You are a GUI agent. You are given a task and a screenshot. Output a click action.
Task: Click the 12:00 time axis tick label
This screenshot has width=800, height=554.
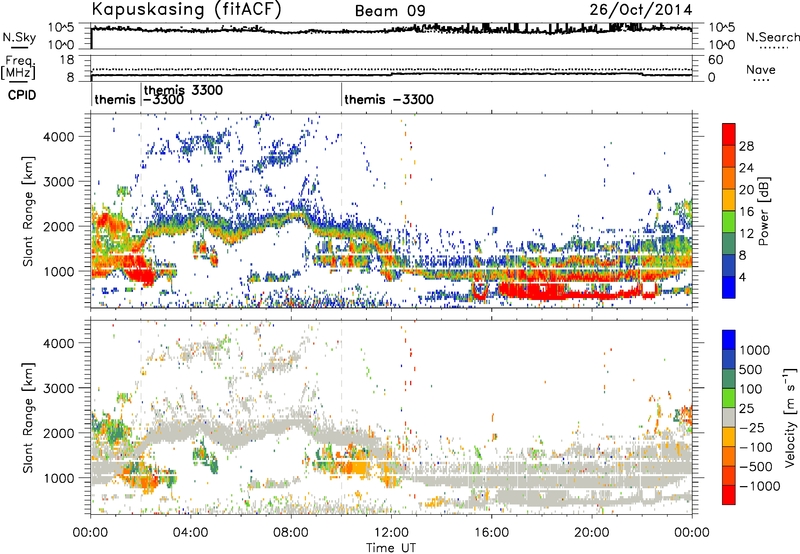click(391, 533)
